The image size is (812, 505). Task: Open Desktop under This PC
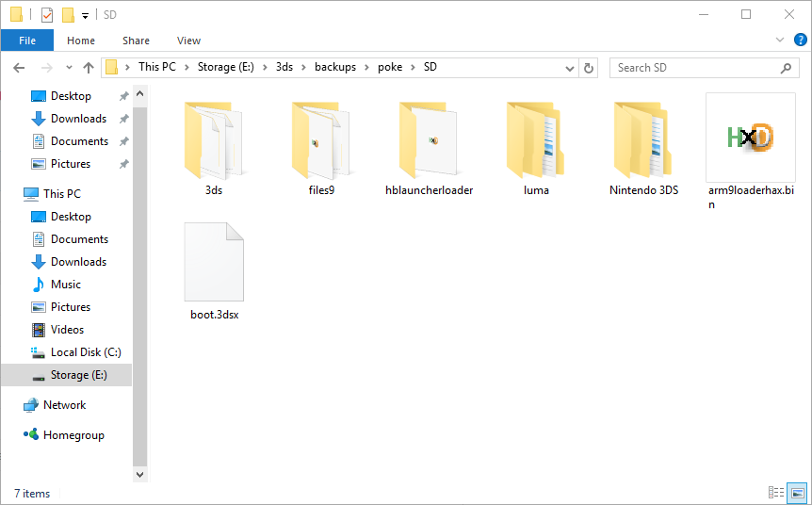coord(71,217)
